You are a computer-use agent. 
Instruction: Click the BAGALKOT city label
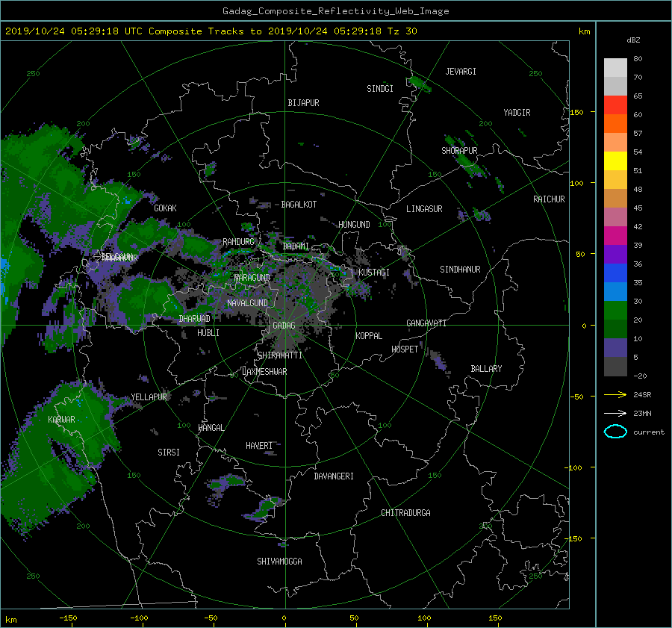299,205
